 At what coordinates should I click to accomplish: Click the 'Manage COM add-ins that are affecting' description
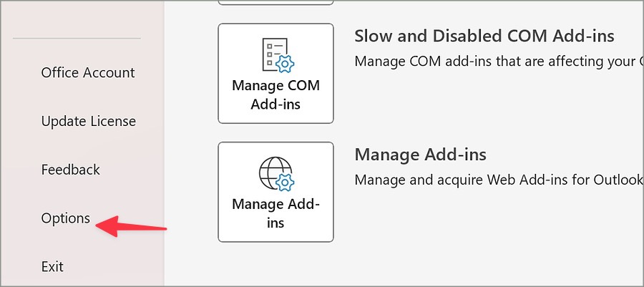pos(499,62)
